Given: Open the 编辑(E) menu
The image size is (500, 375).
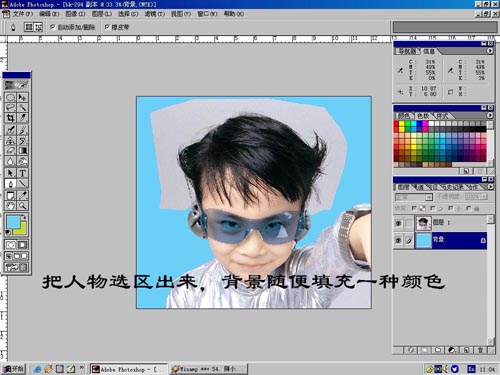Looking at the screenshot, I should coord(49,14).
